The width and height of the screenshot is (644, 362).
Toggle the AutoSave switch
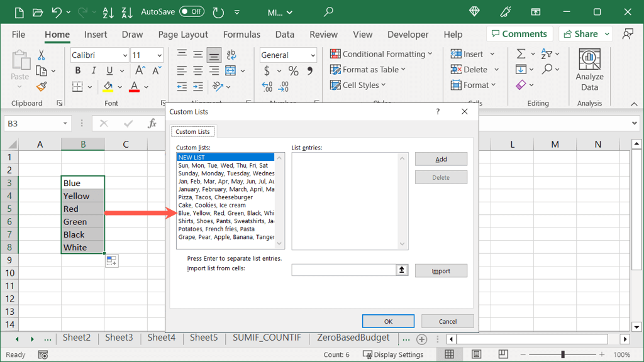pyautogui.click(x=192, y=12)
